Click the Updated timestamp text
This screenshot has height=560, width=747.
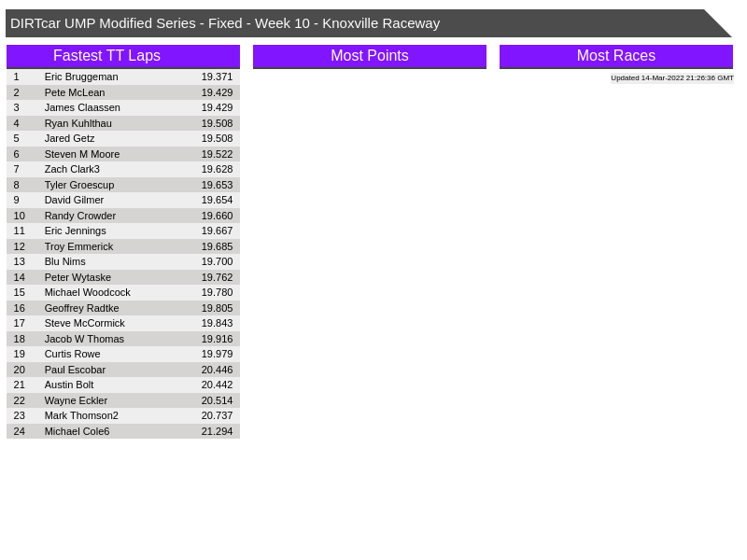click(x=671, y=78)
